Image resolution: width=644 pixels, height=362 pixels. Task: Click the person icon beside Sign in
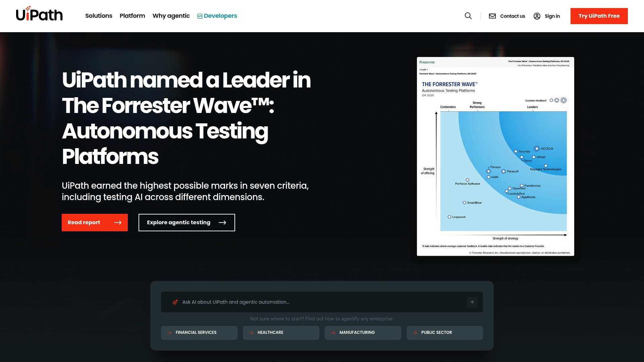pyautogui.click(x=537, y=16)
